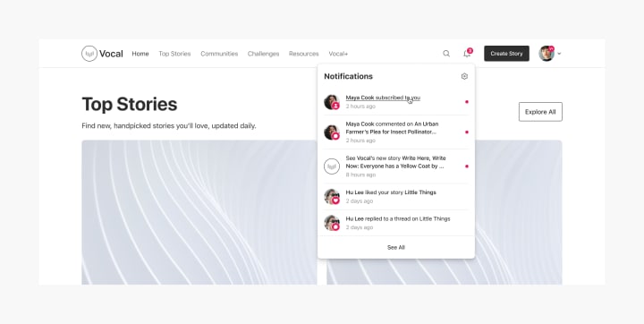Open Maya Cook commented notification
Screen dimensions: 644x324
[396, 132]
